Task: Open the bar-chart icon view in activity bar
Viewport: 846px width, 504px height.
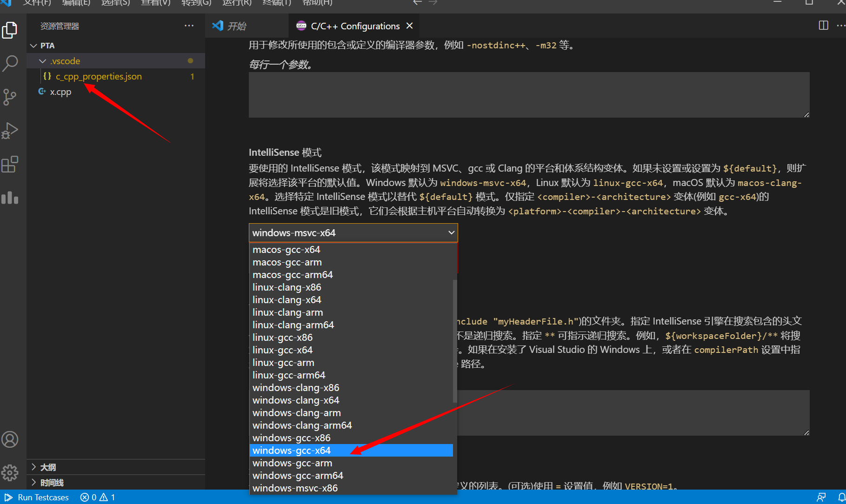Action: click(x=10, y=198)
